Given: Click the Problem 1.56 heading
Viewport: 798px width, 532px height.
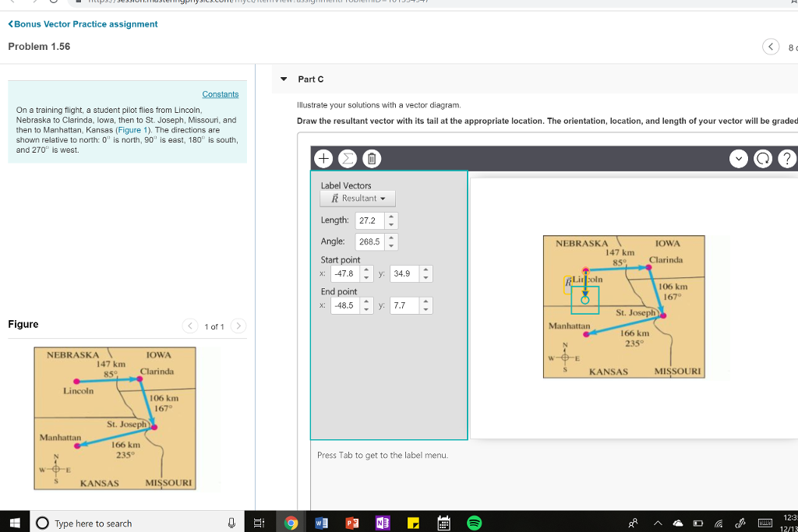Looking at the screenshot, I should click(x=39, y=46).
